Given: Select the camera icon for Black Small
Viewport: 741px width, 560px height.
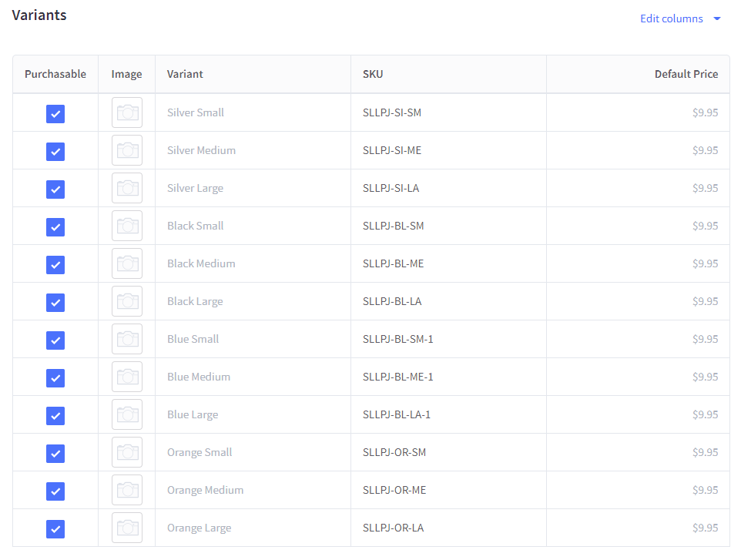Looking at the screenshot, I should point(126,226).
